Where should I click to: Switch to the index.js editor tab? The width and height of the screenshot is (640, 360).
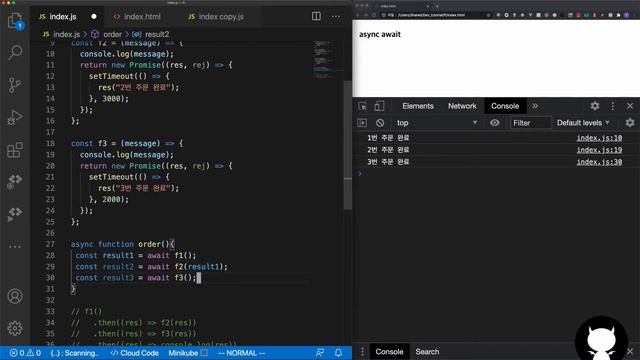(x=67, y=17)
